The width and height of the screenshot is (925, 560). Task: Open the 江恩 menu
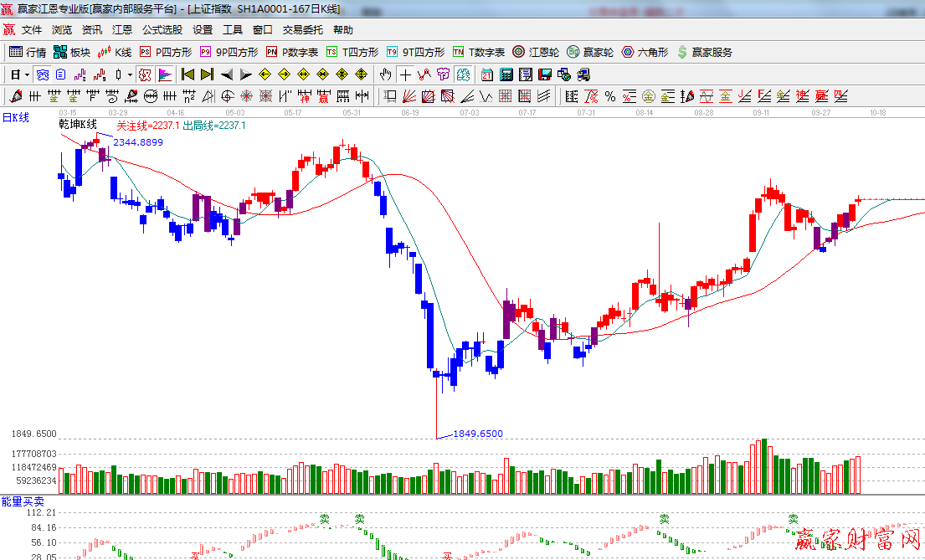(122, 29)
